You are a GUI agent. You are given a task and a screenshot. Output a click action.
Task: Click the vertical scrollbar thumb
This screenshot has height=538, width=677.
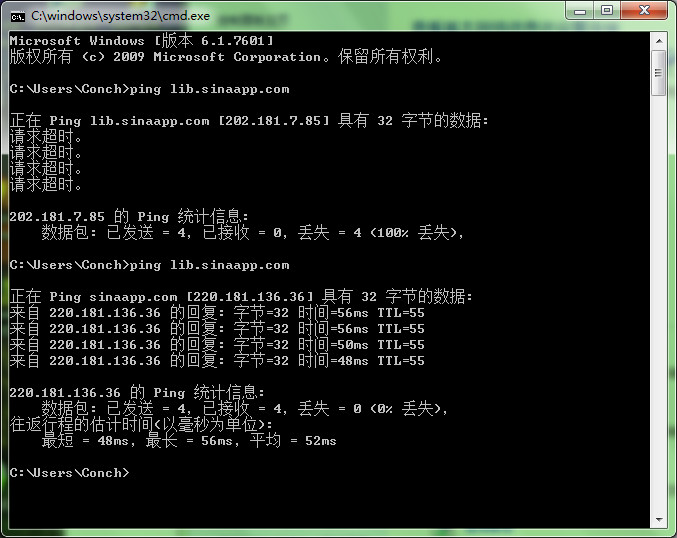click(x=659, y=73)
